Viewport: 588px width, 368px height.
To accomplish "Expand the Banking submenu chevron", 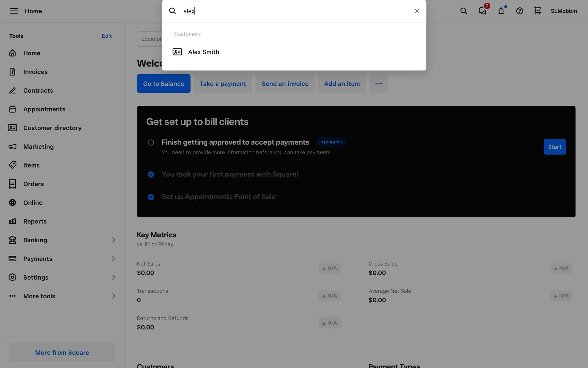I will (113, 240).
